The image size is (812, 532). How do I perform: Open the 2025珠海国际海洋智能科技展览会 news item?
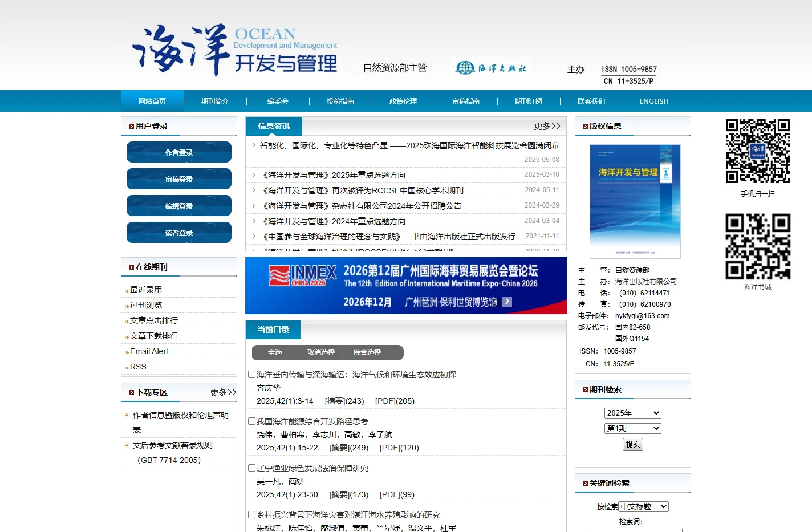point(409,145)
